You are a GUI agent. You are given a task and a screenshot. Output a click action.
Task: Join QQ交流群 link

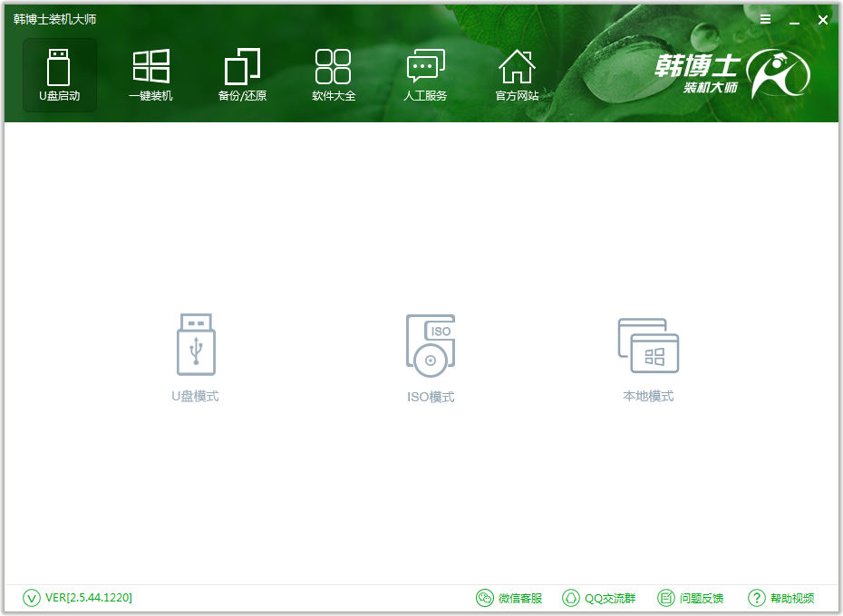(599, 598)
